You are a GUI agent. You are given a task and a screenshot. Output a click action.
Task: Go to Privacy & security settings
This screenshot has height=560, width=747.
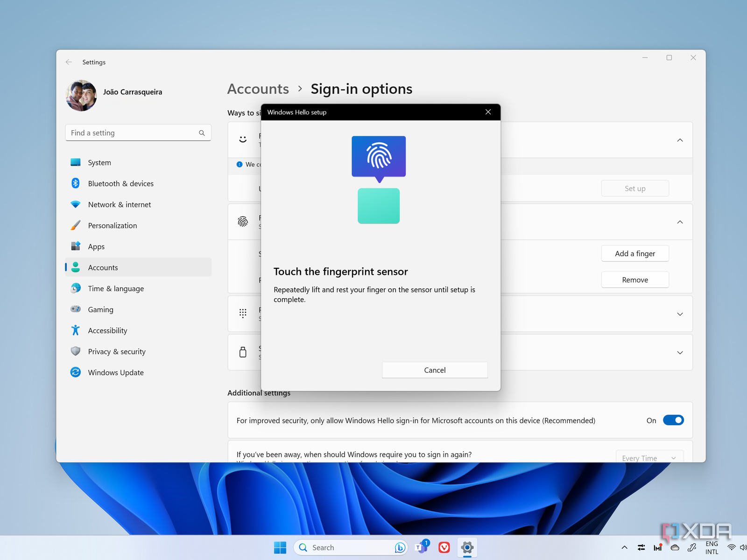(x=117, y=351)
